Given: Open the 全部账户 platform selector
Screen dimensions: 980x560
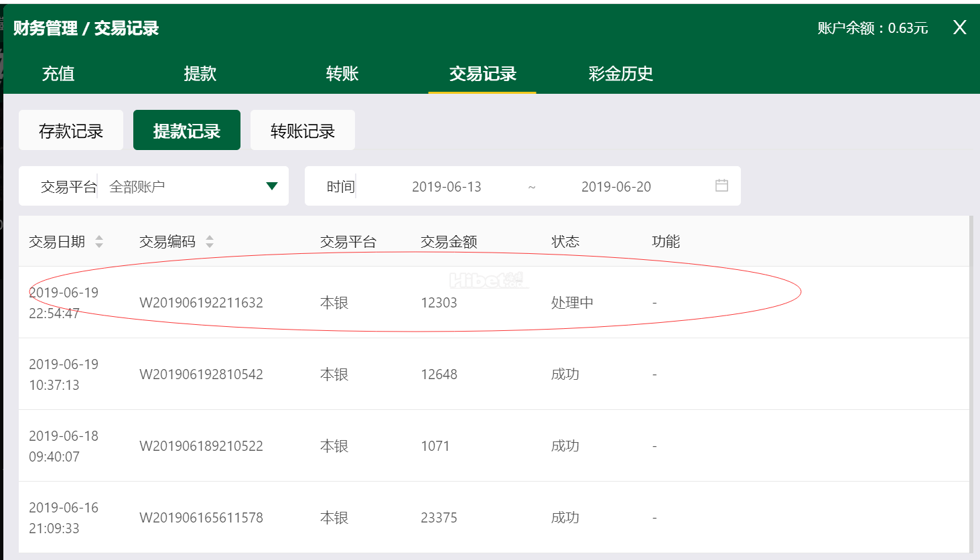Looking at the screenshot, I should coord(181,186).
